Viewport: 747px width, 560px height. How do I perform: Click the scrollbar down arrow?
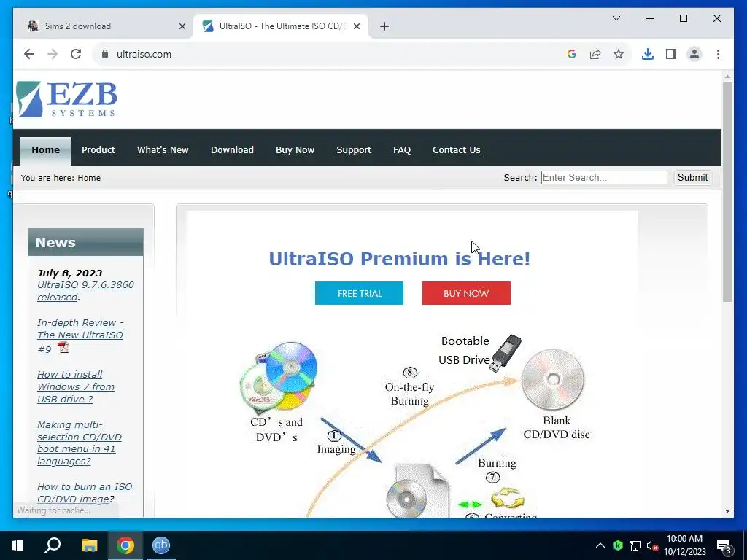(727, 511)
